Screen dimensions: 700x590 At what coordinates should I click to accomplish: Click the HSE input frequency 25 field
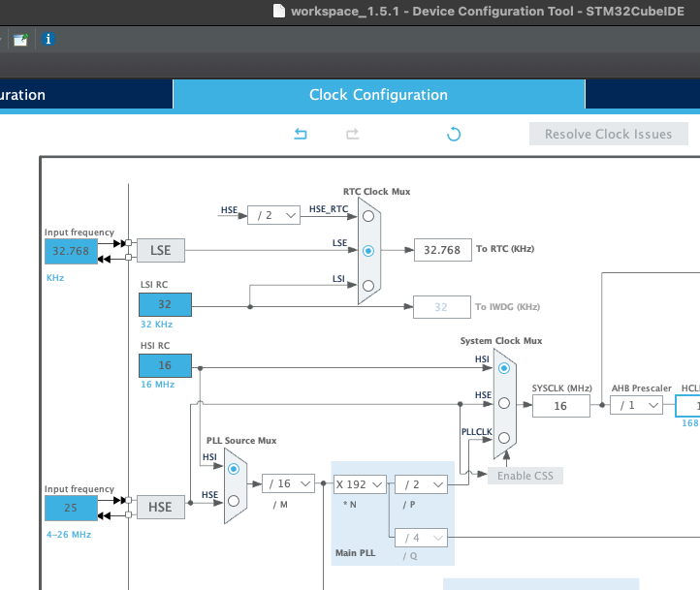coord(71,508)
